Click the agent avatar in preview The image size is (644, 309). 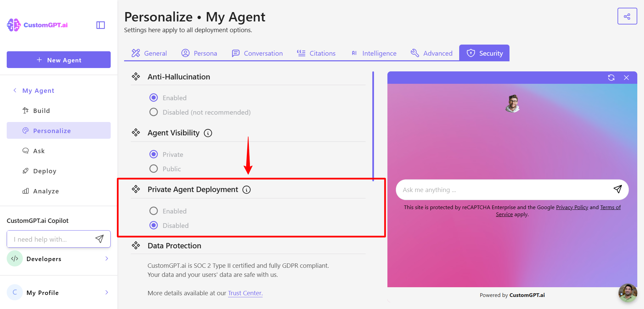pos(513,103)
